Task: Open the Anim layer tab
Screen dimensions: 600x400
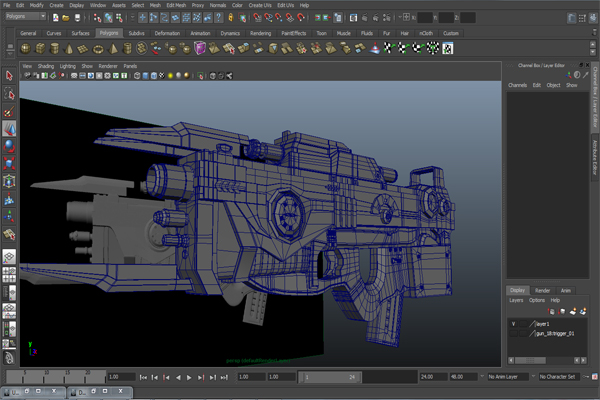Action: click(566, 291)
